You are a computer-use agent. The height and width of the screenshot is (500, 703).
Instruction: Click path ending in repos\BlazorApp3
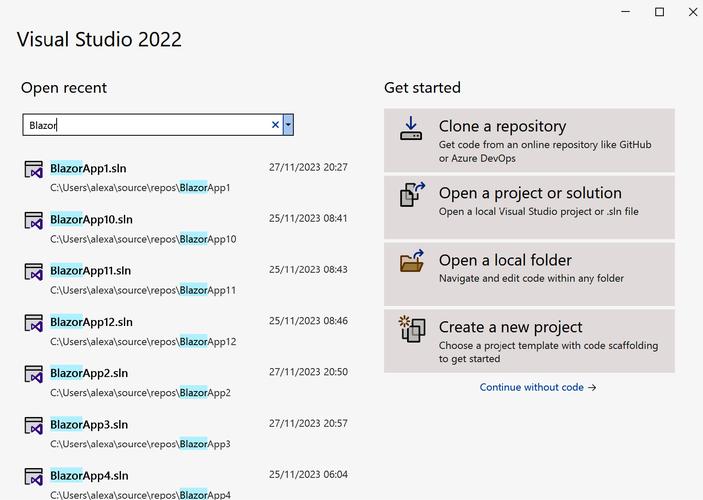click(x=140, y=444)
